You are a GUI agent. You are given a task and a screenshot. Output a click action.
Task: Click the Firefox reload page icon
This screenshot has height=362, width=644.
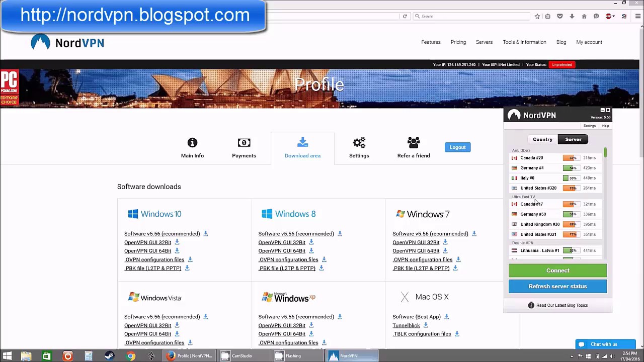pos(405,16)
